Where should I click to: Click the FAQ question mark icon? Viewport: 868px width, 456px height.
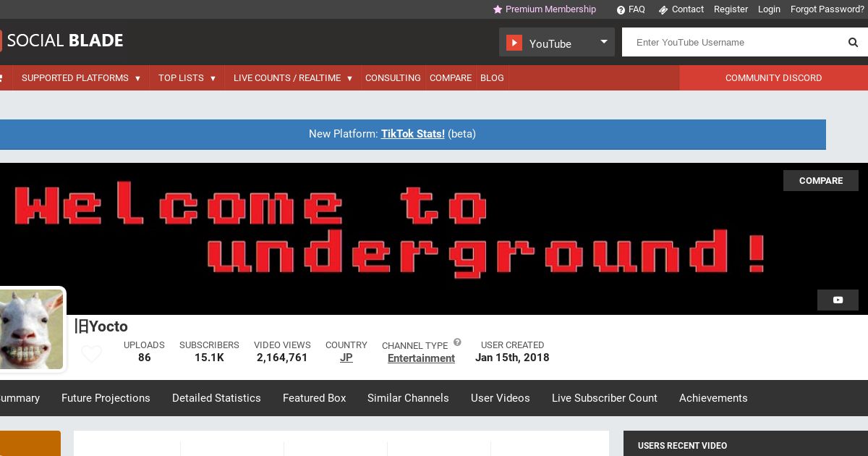coord(621,10)
